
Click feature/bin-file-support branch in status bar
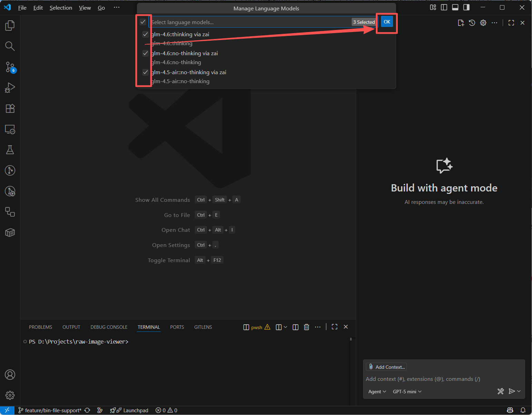50,410
